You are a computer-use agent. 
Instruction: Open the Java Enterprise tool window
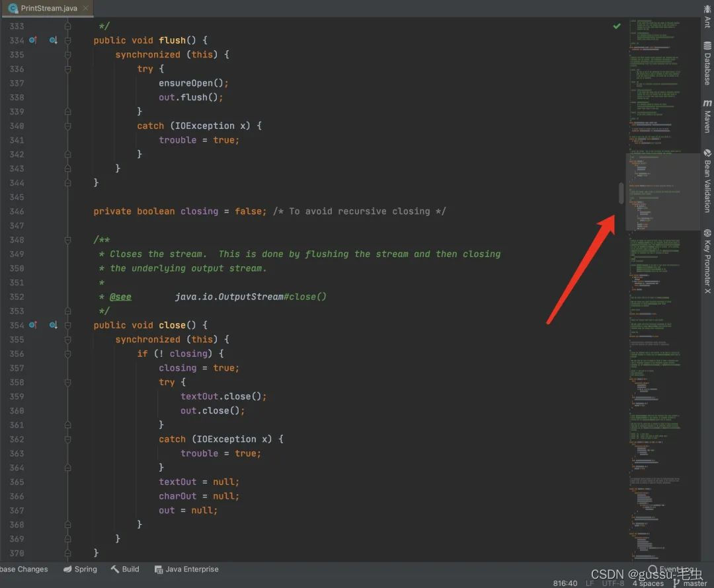tap(186, 570)
